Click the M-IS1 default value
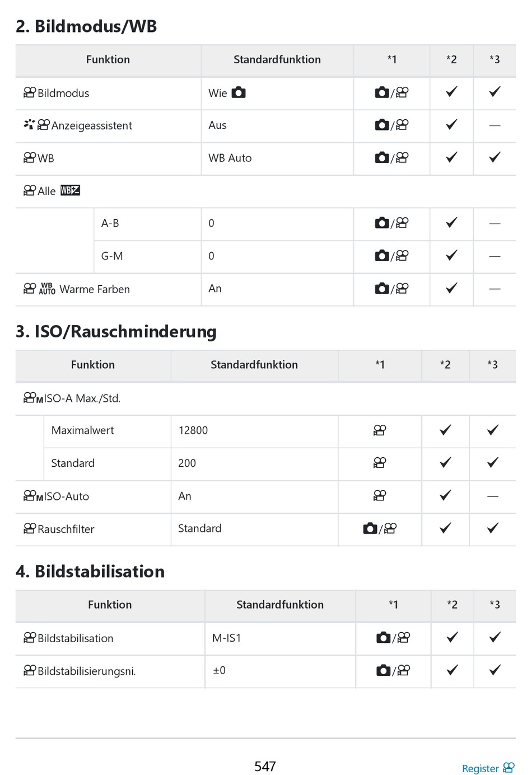 (x=226, y=638)
